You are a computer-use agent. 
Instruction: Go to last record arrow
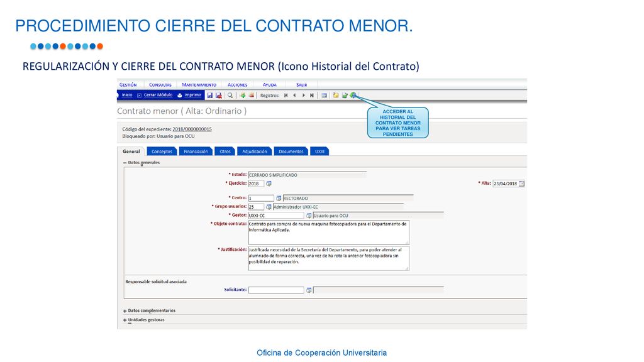[x=312, y=96]
